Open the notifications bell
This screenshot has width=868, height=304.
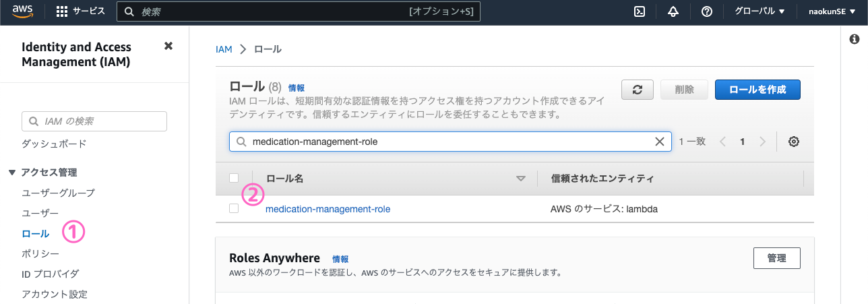[673, 11]
